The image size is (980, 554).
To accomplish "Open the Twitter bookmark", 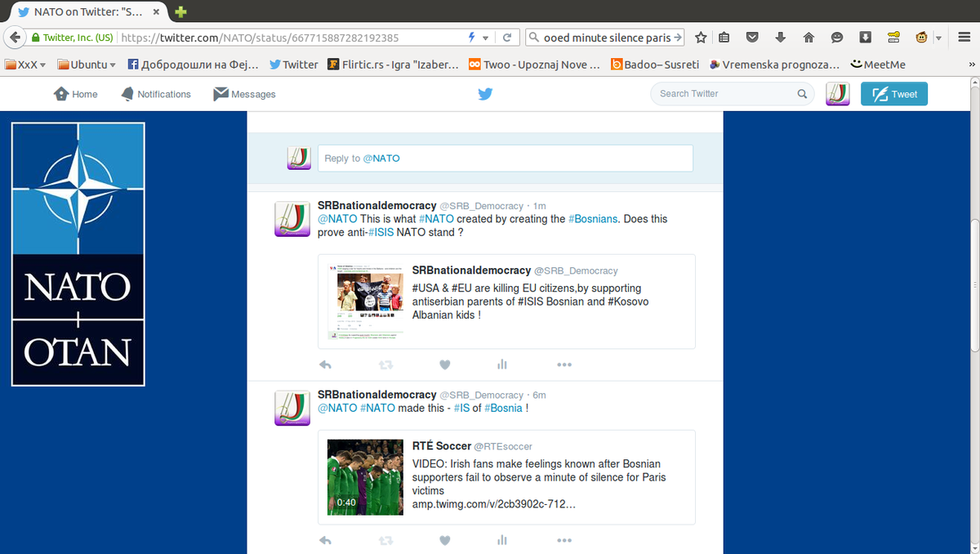I will click(x=294, y=65).
